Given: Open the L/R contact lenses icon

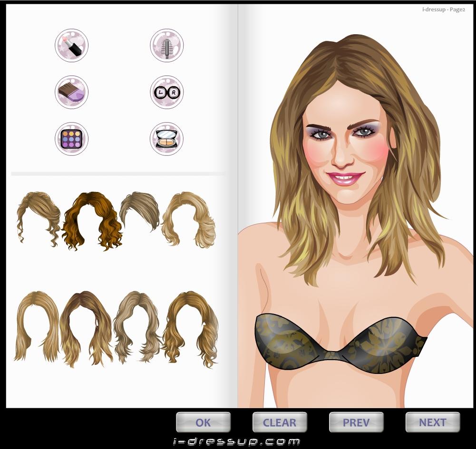Looking at the screenshot, I should (166, 92).
